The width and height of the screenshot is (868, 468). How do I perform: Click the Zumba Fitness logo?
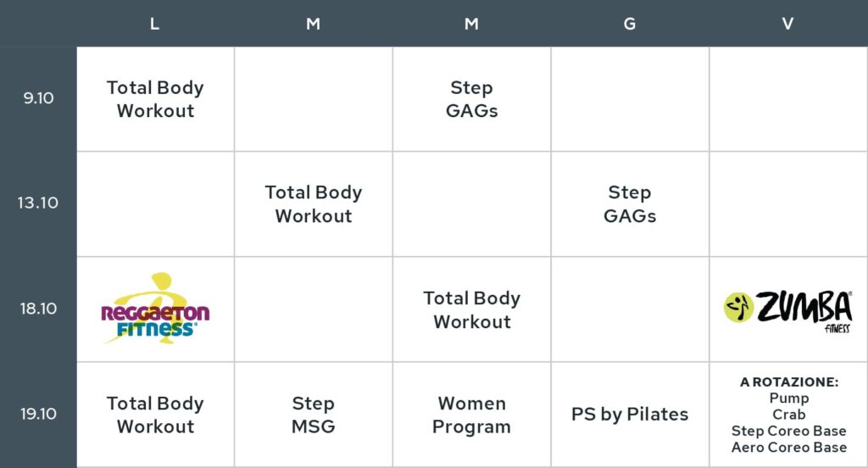tap(787, 310)
